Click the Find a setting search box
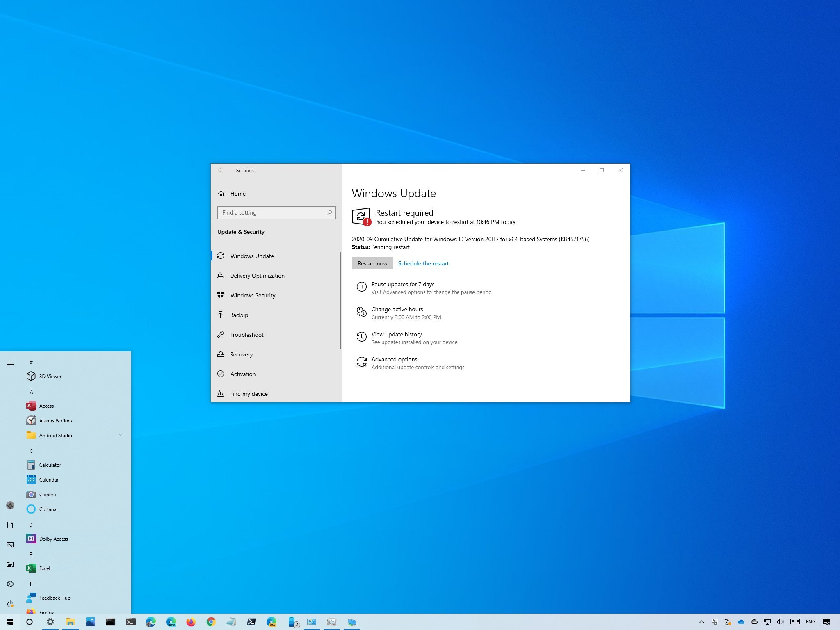Viewport: 840px width, 630px height. (x=276, y=212)
